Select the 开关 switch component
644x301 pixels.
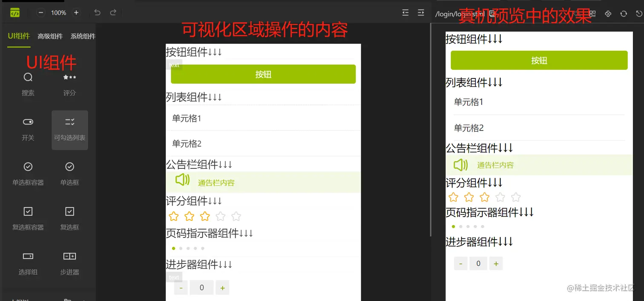28,128
